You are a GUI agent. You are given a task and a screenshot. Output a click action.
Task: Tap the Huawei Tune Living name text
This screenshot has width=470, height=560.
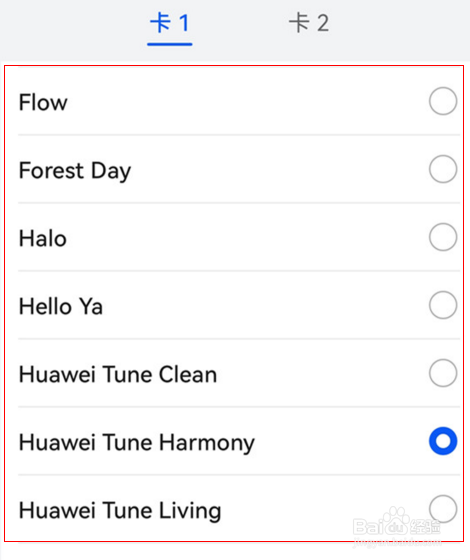click(x=120, y=511)
